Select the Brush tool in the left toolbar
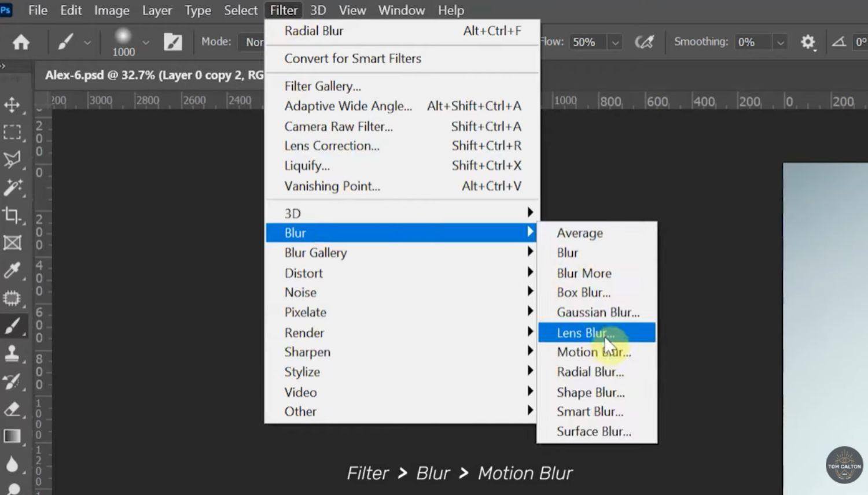Screen dimensions: 868x495 coord(12,326)
